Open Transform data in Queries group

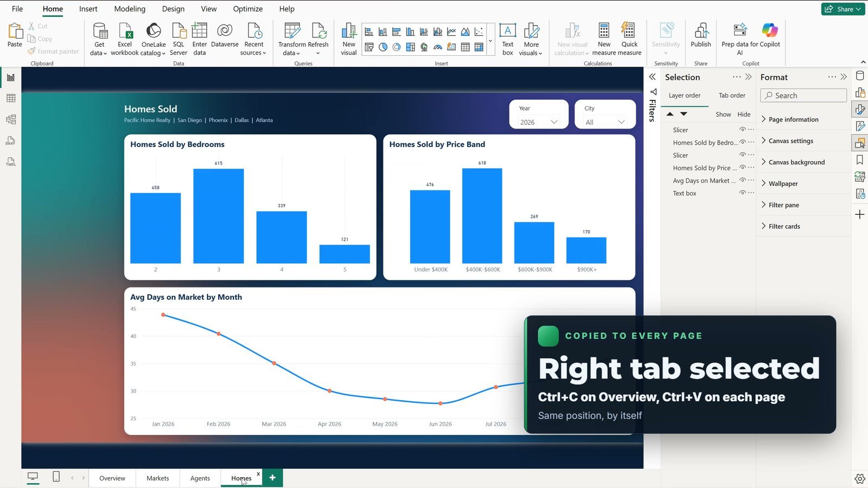point(292,39)
